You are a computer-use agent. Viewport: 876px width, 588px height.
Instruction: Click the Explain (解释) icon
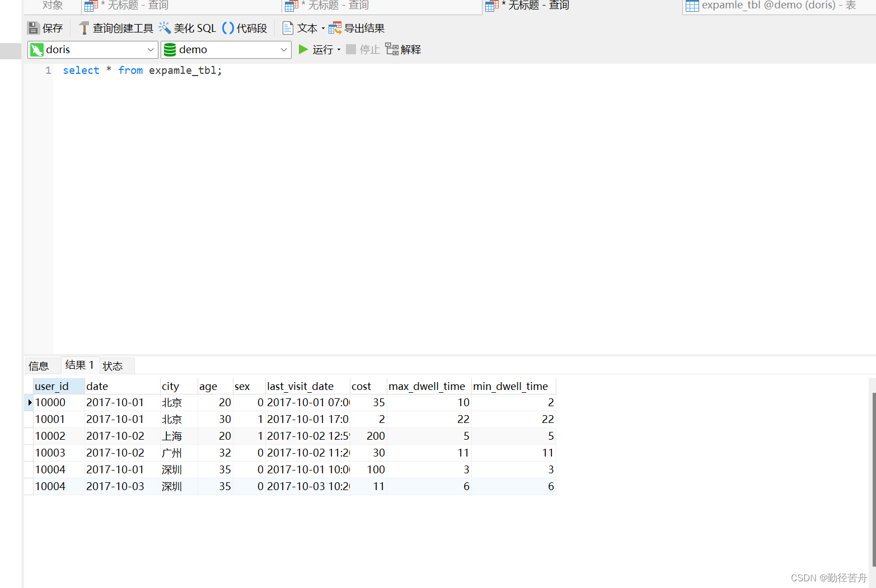392,49
